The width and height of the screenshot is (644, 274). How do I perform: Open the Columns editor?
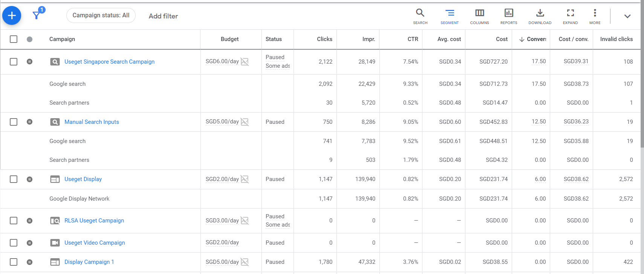479,17
